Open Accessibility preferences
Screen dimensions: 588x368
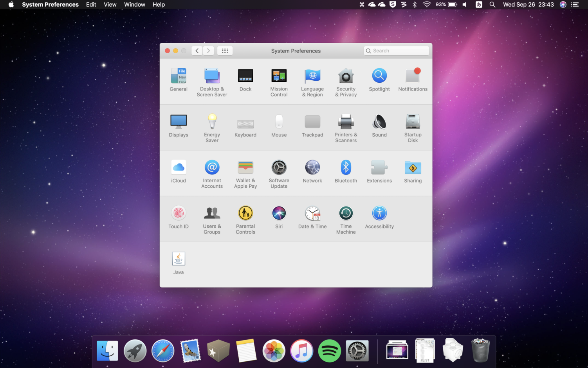pyautogui.click(x=379, y=218)
